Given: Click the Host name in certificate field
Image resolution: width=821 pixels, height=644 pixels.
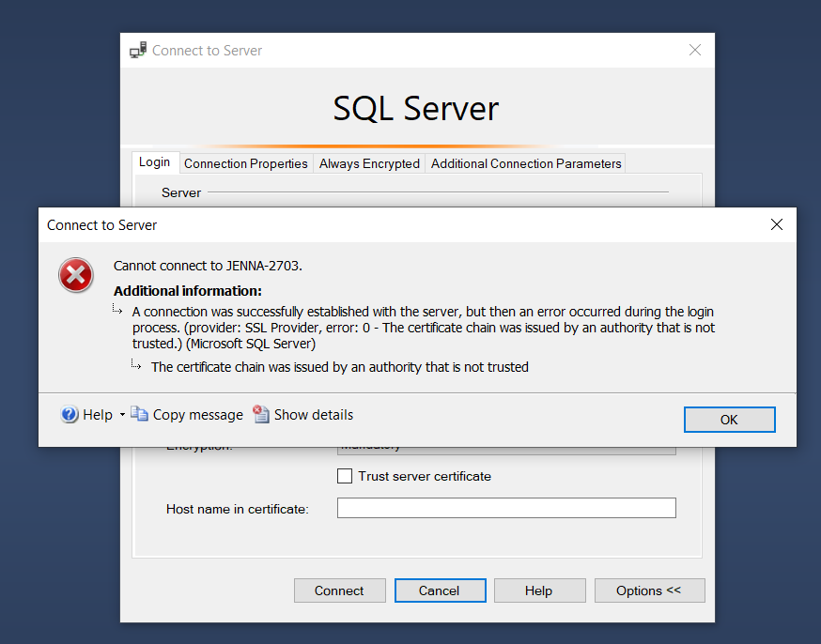Looking at the screenshot, I should tap(505, 507).
